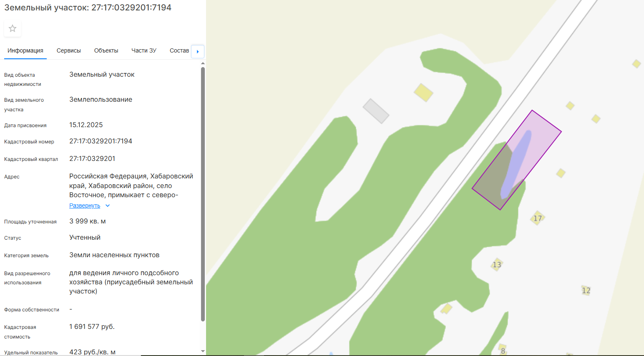Click the Развернуть link under the address
Image resolution: width=644 pixels, height=356 pixels.
click(x=85, y=206)
